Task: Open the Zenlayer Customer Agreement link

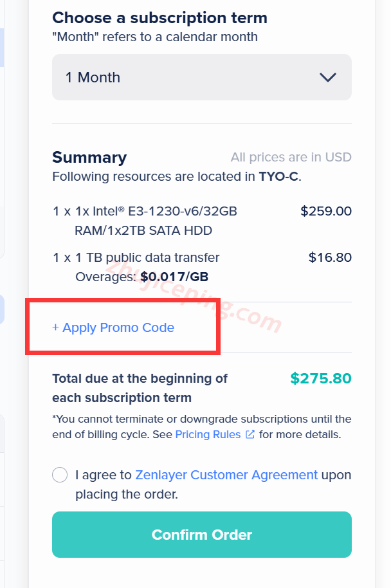Action: [x=226, y=475]
